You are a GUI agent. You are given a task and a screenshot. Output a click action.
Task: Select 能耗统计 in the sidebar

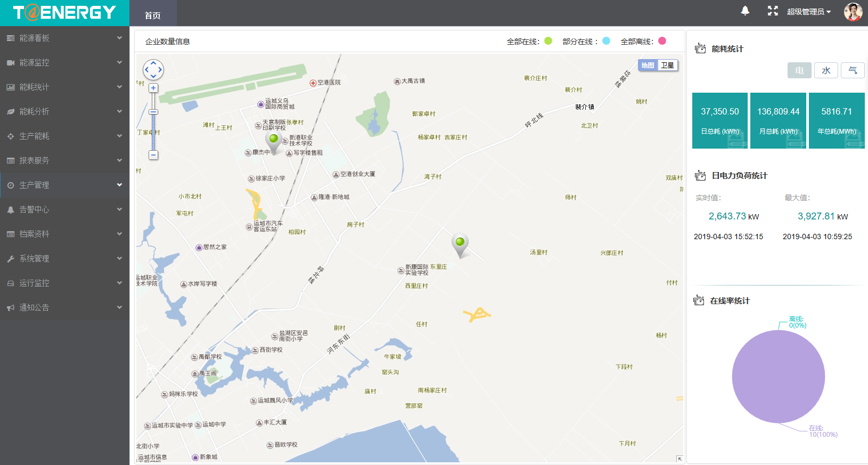(64, 87)
